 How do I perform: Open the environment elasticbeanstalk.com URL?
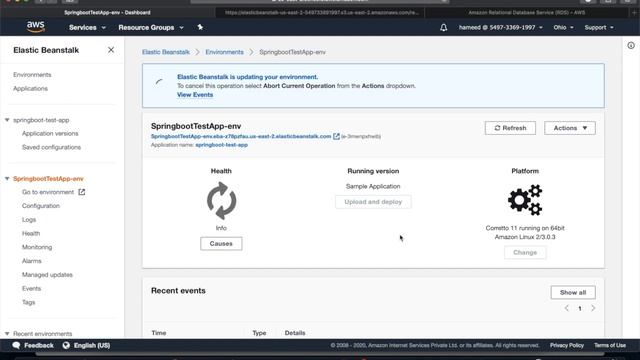241,136
